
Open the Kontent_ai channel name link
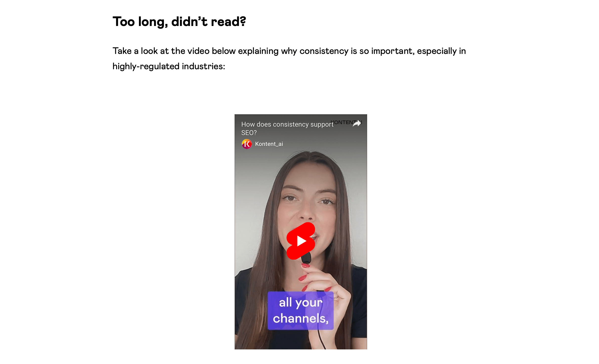coord(269,144)
